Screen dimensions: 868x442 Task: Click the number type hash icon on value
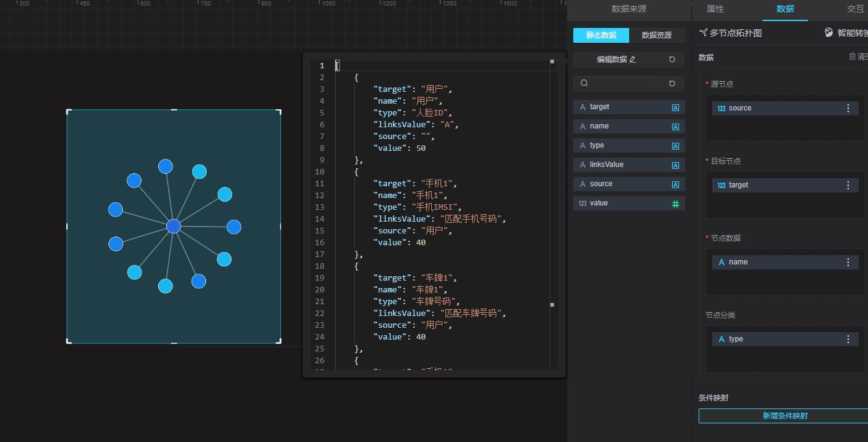point(676,204)
